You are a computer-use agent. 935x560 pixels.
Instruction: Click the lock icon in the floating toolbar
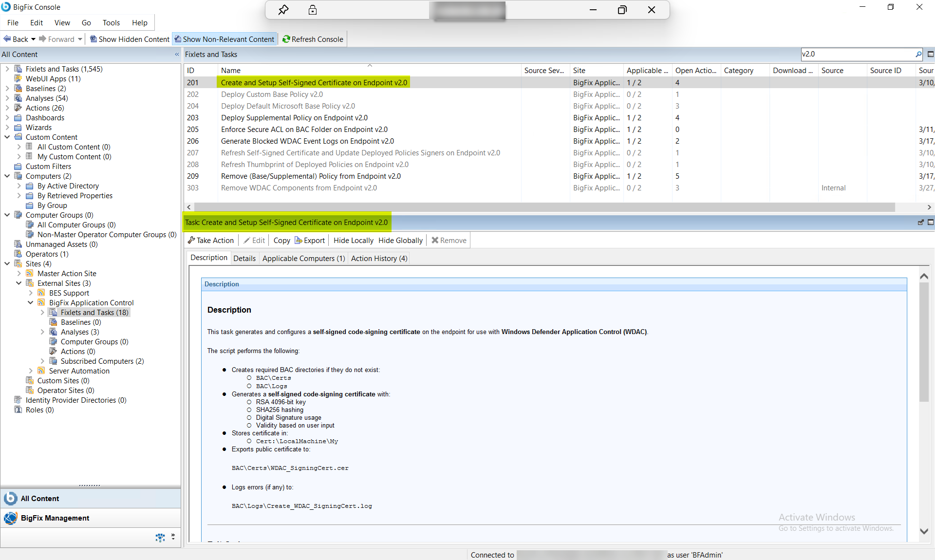[313, 10]
